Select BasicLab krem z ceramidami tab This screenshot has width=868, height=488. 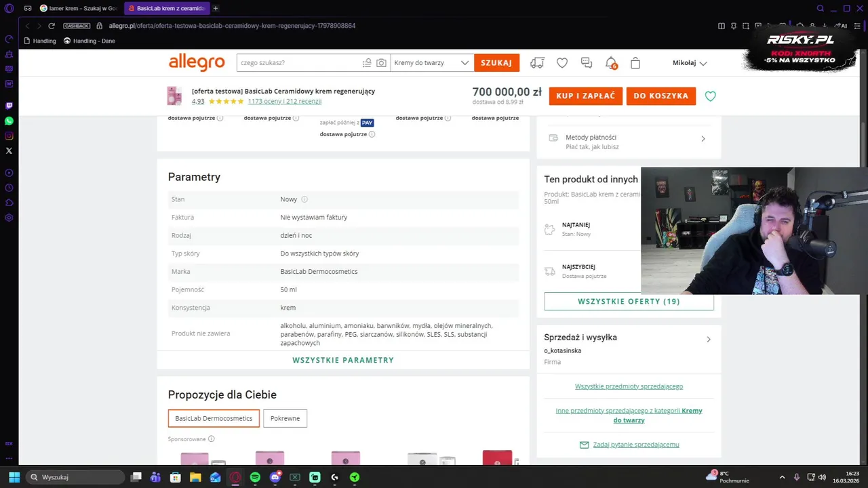click(x=166, y=8)
